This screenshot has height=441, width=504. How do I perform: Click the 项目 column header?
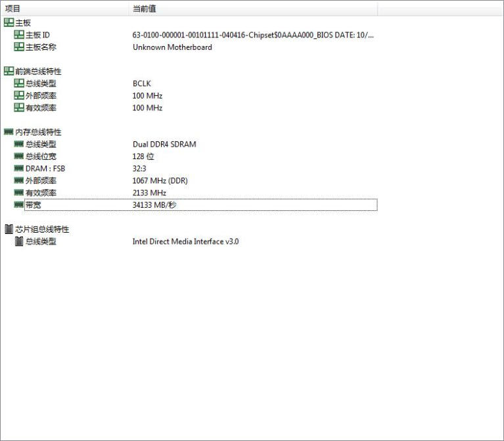click(66, 9)
